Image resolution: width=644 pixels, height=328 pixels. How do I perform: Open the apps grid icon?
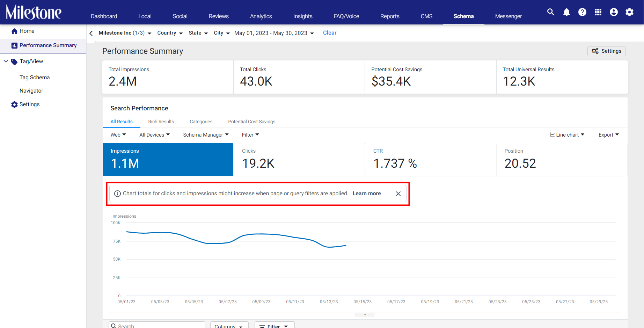598,12
